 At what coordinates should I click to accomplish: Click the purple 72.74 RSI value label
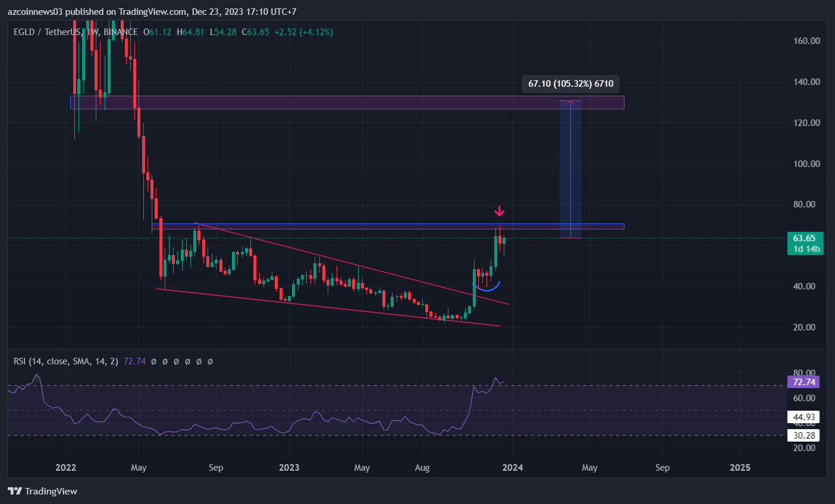click(803, 382)
